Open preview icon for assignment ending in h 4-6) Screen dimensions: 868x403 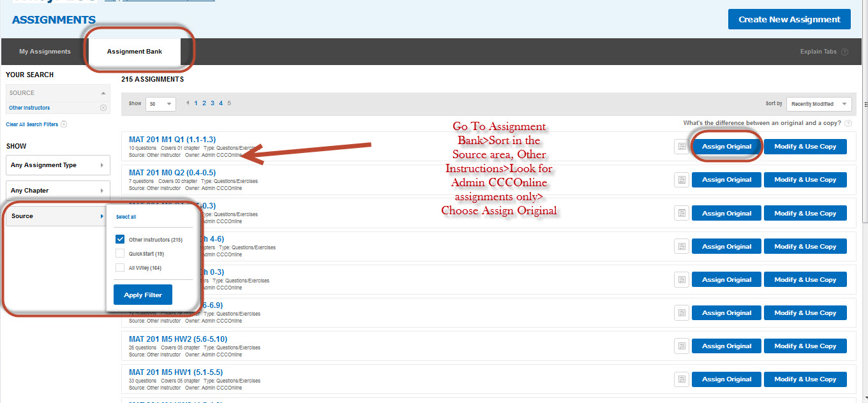[x=682, y=246]
